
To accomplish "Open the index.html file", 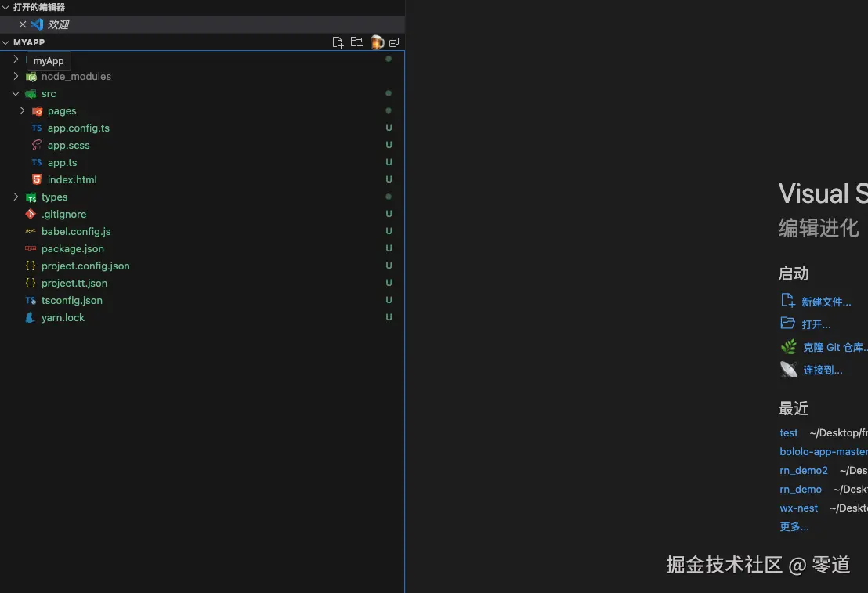I will tap(203, 179).
